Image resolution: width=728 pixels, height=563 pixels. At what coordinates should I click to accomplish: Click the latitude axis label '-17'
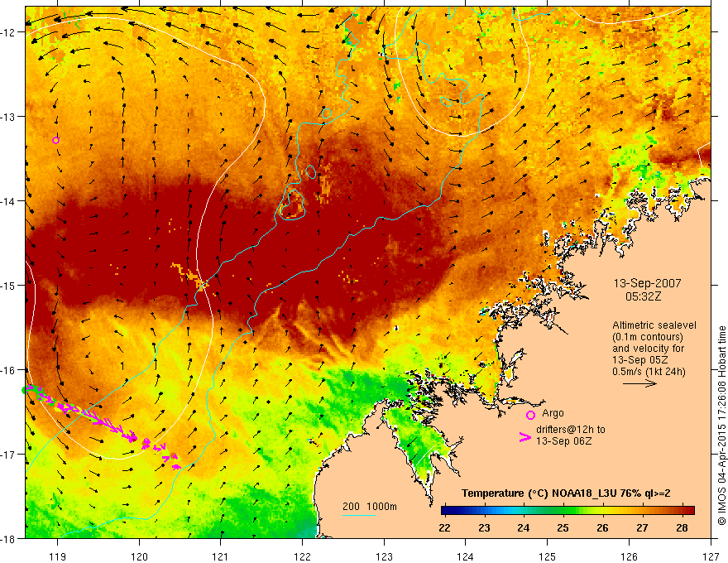coord(8,455)
